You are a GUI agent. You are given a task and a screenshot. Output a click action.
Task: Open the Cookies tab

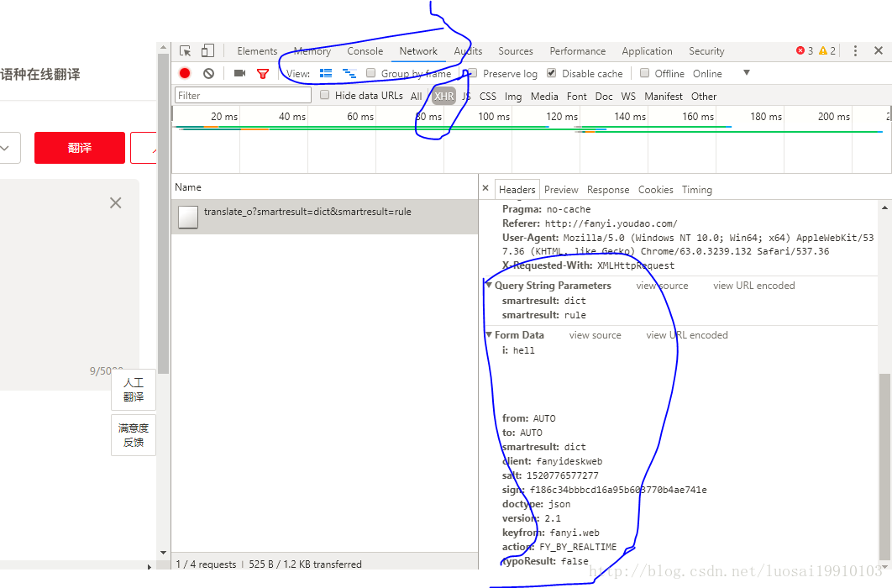coord(655,189)
